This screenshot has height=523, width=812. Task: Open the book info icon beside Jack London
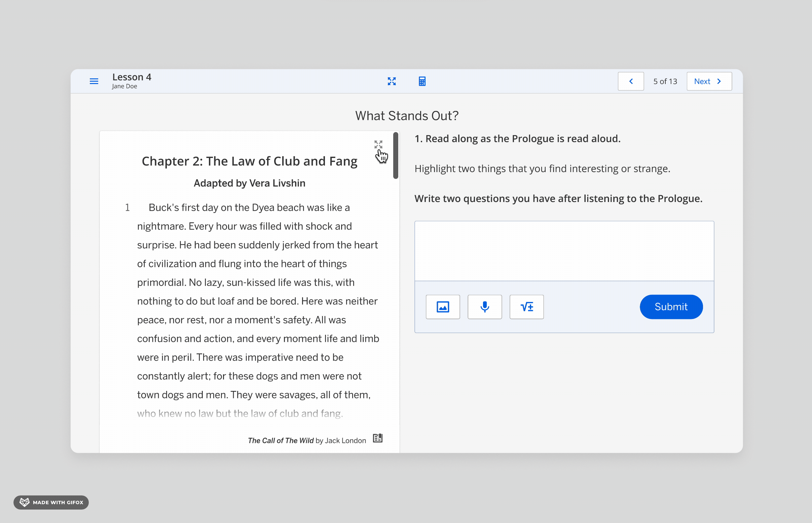378,438
